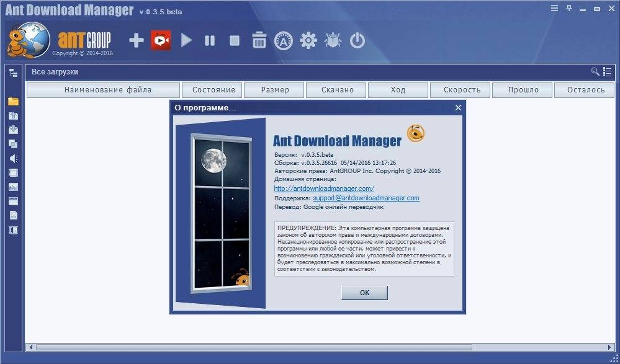The height and width of the screenshot is (364, 620).
Task: Select the images picture category icon
Action: [14, 187]
